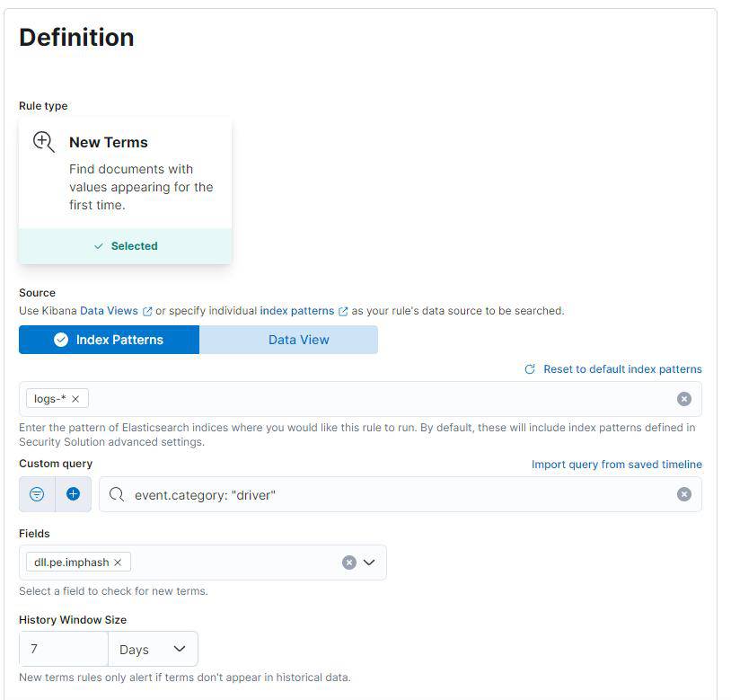Select the Index Patterns source option
Image resolution: width=731 pixels, height=700 pixels.
[x=109, y=340]
